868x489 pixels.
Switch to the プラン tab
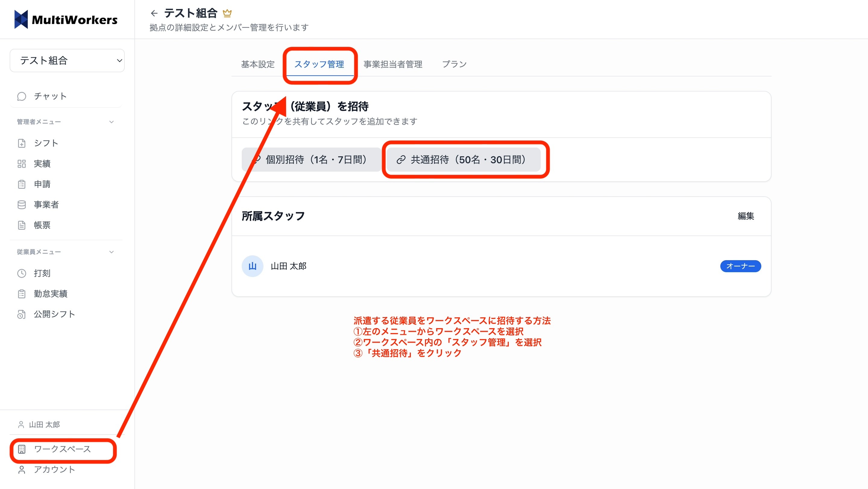[x=454, y=64]
